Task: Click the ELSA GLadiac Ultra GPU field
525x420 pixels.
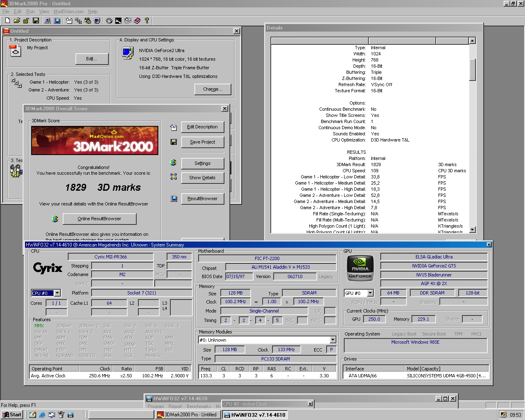Action: click(434, 257)
